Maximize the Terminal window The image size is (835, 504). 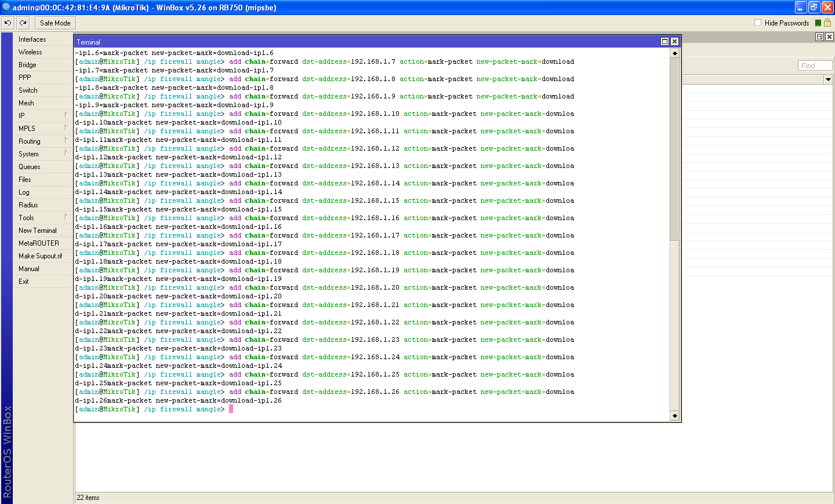(665, 42)
